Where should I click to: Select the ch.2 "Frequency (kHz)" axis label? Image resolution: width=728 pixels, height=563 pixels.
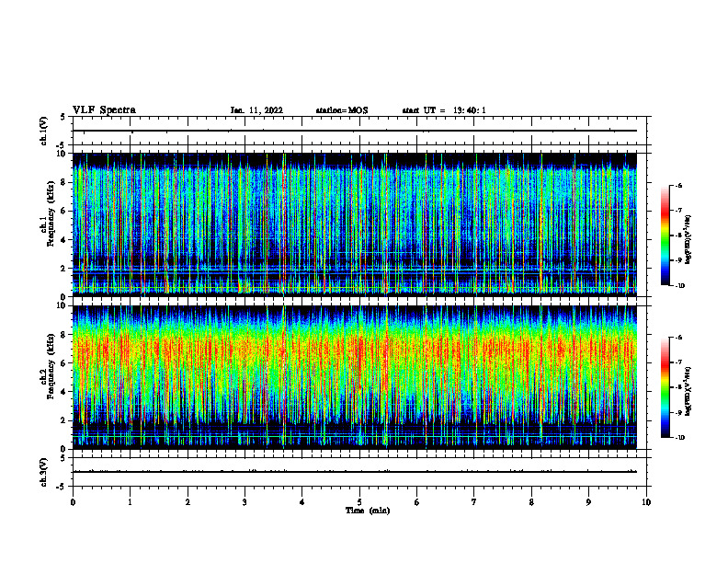(51, 367)
